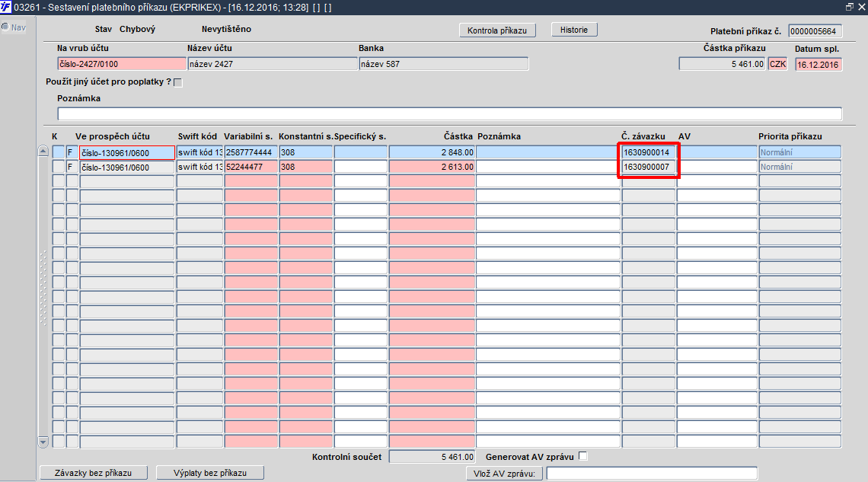Click the variable symbol 52244477 cell
This screenshot has height=482, width=868.
[251, 167]
